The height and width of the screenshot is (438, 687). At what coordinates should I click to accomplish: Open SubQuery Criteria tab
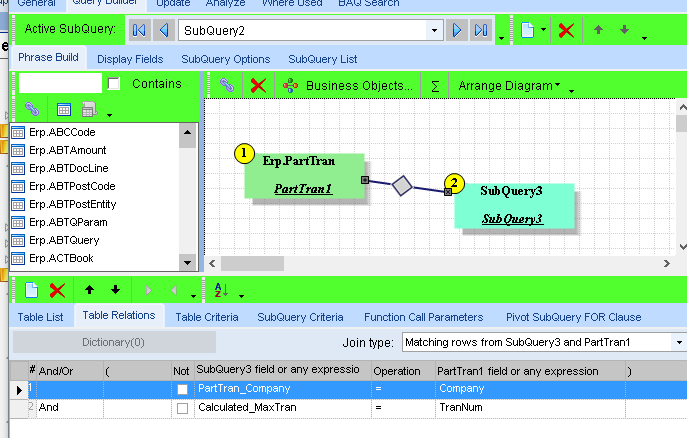click(300, 317)
